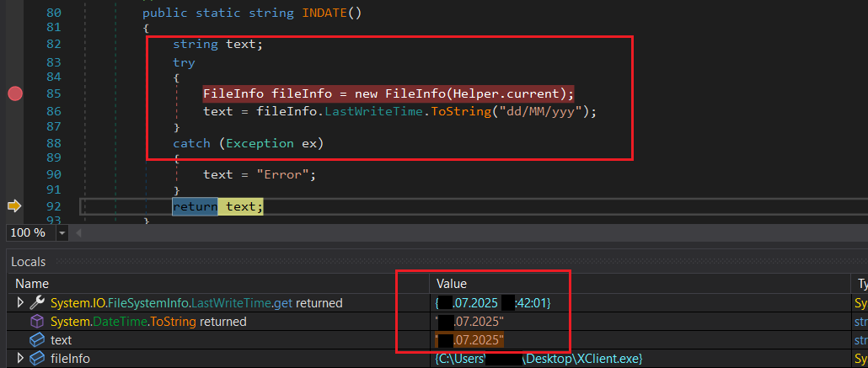Click the purple cube icon of DateTime.ToString row
The height and width of the screenshot is (368, 868).
point(36,322)
